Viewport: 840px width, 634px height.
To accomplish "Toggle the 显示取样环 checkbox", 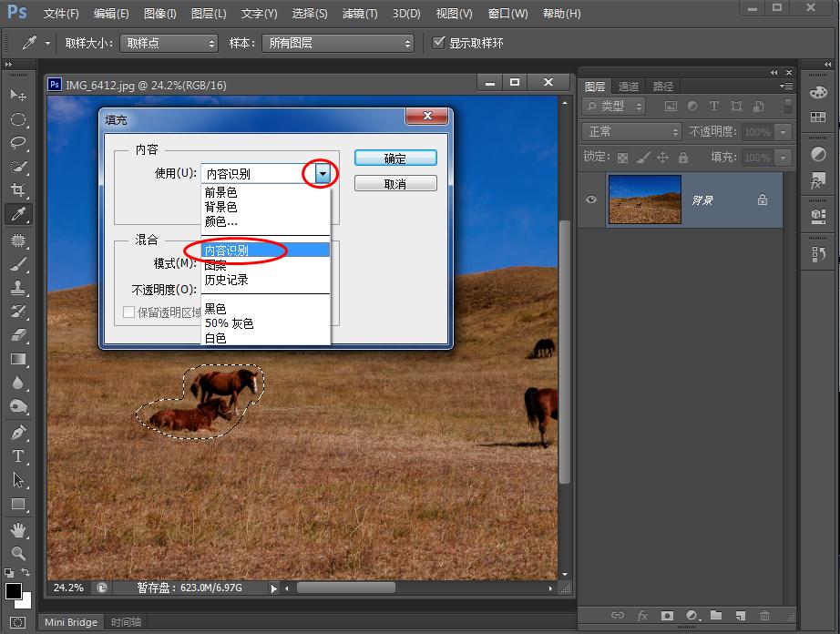I will pos(439,43).
